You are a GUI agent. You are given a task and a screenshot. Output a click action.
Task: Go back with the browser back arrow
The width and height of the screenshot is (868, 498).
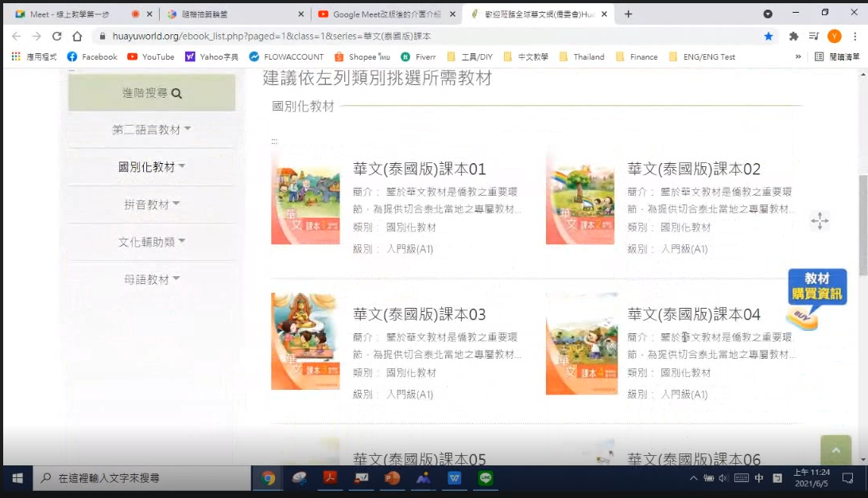point(16,36)
